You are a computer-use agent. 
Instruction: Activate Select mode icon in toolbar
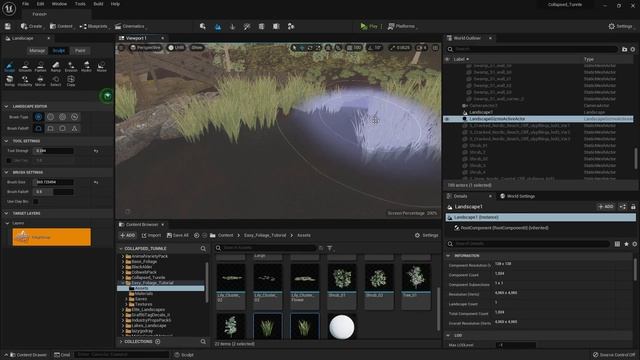(203, 27)
